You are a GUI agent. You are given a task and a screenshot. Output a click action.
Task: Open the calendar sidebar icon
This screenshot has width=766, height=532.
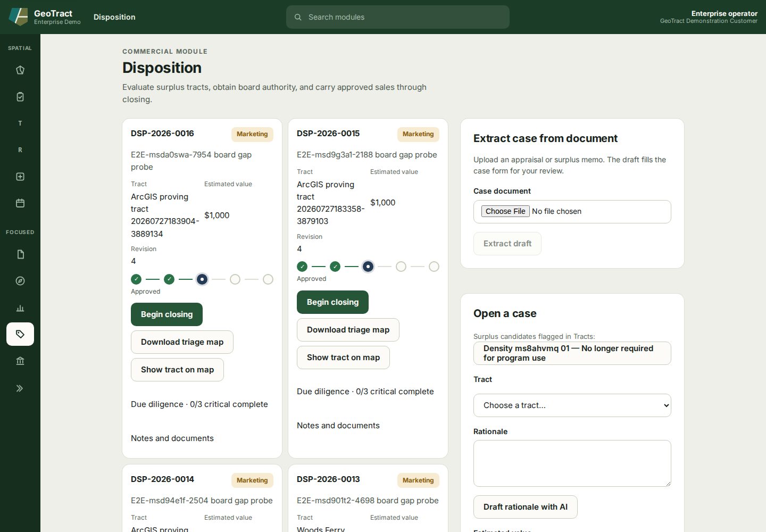click(x=20, y=203)
